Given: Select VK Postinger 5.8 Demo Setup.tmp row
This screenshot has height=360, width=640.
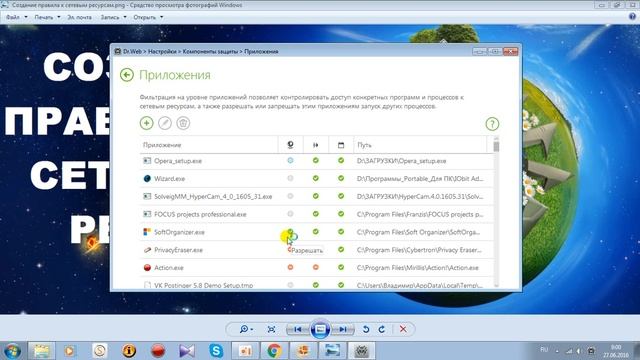Looking at the screenshot, I should pos(316,284).
